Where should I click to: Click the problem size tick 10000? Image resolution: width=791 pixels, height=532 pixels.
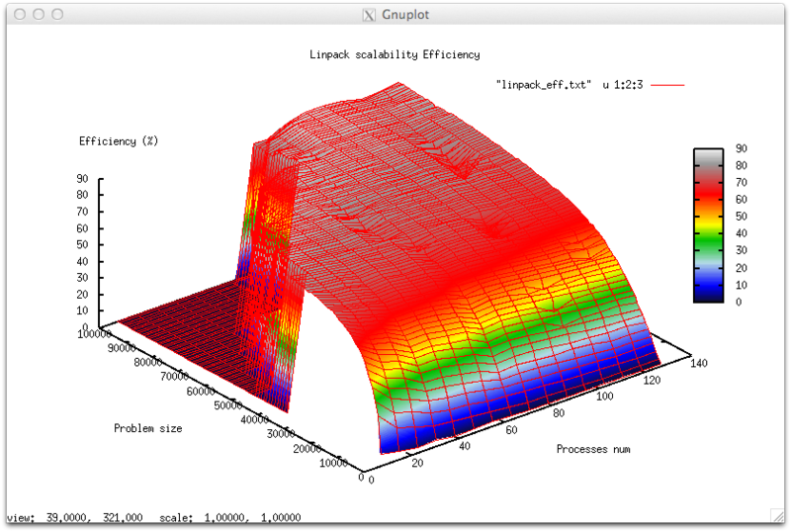click(x=333, y=463)
